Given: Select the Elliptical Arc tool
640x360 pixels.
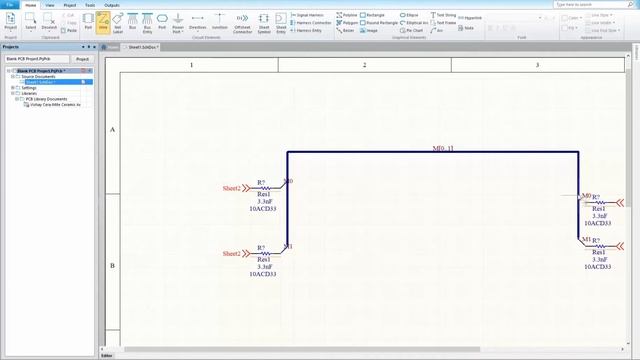Looking at the screenshot, I should click(414, 23).
